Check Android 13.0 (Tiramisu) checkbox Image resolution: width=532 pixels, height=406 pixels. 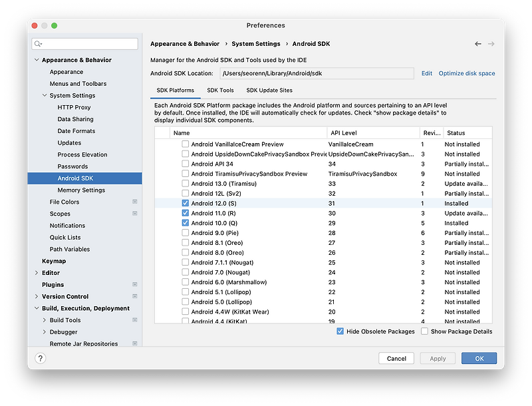pyautogui.click(x=186, y=183)
